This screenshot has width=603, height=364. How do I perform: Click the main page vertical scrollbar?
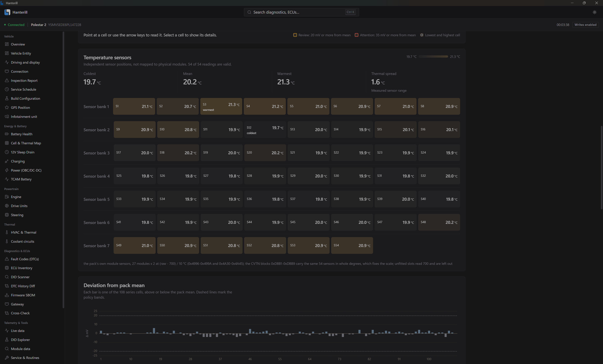(x=602, y=168)
